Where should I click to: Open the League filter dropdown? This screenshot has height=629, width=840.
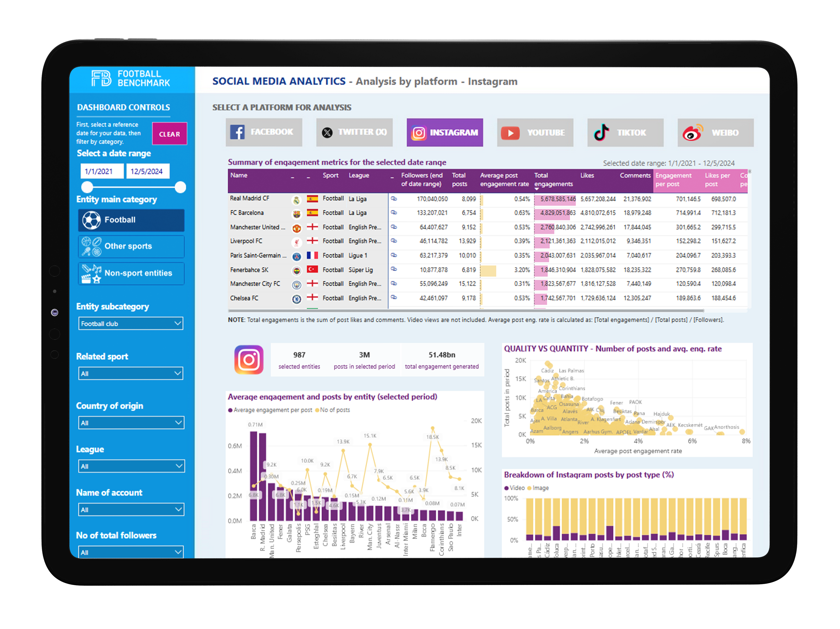(131, 466)
